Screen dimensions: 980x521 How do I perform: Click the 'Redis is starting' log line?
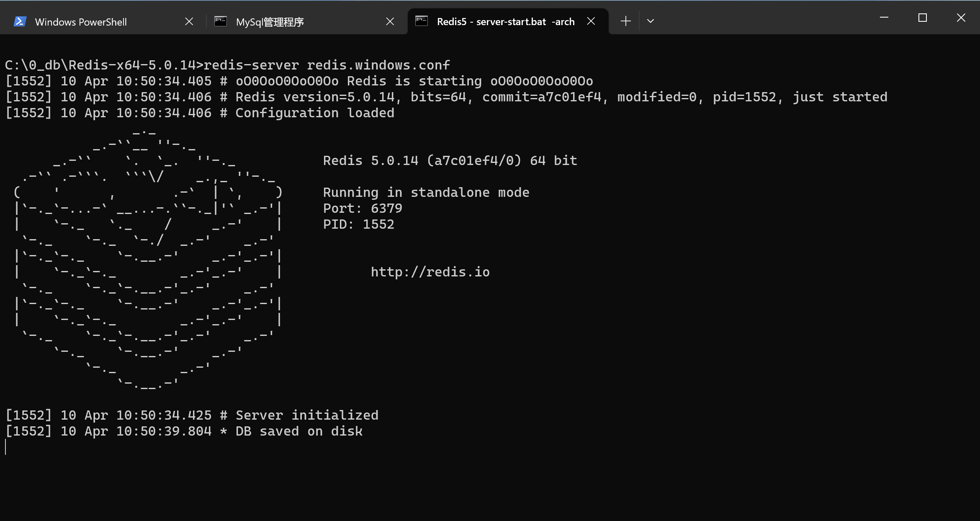[x=299, y=81]
